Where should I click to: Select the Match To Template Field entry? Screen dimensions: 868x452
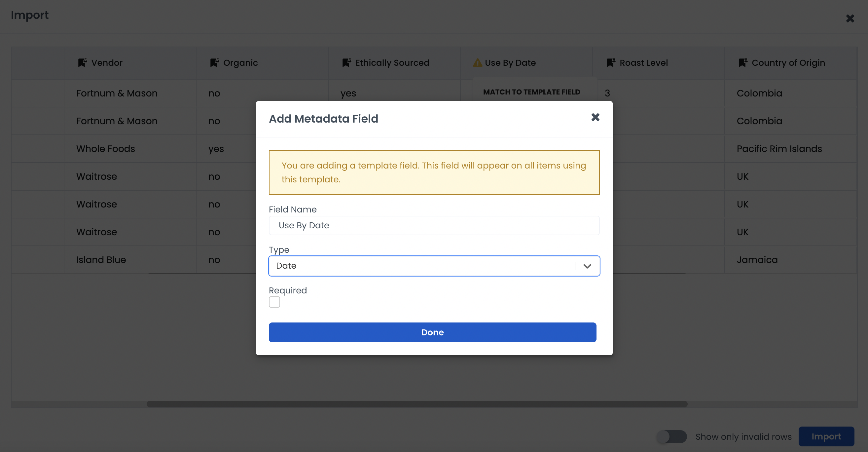coord(531,92)
